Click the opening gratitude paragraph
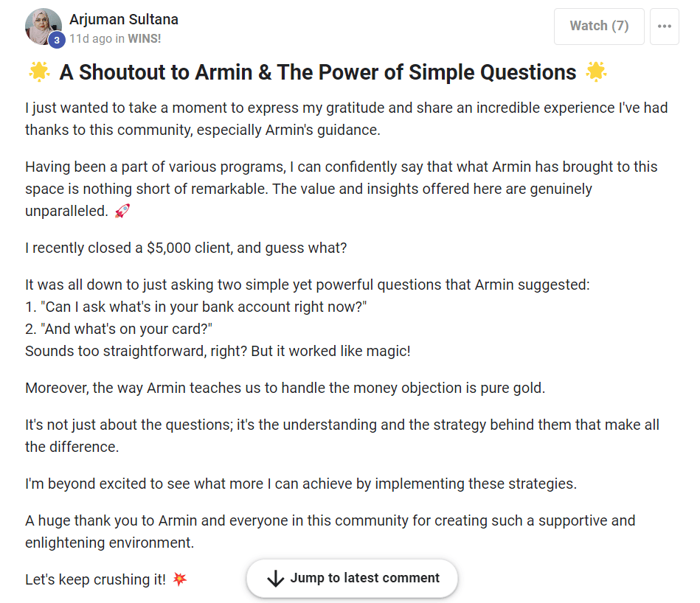This screenshot has width=700, height=603. coord(347,119)
